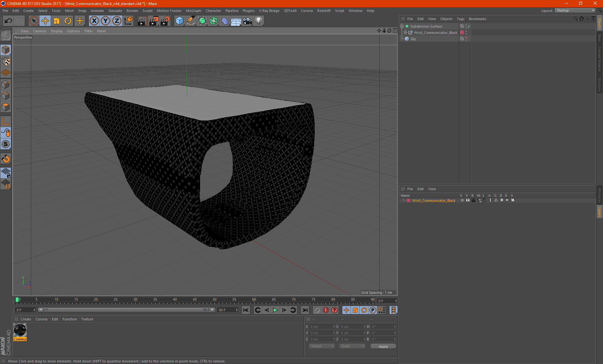Screen dimensions: 603x364
Task: Click the Undo arrow icon
Action: (8, 21)
